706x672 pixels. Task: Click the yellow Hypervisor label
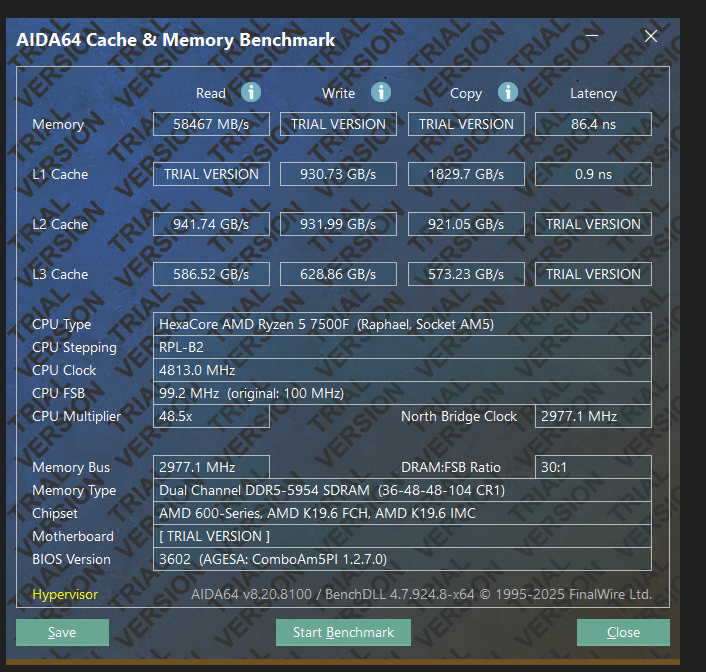[x=65, y=594]
